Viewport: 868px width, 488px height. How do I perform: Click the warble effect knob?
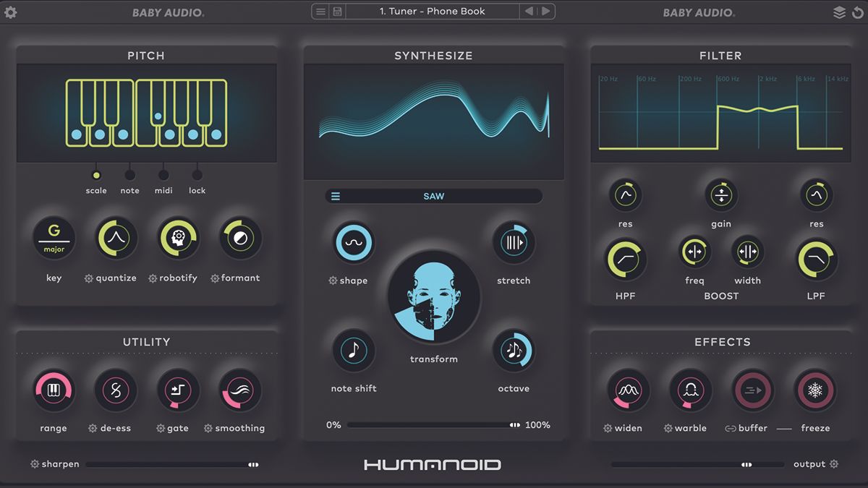[690, 390]
